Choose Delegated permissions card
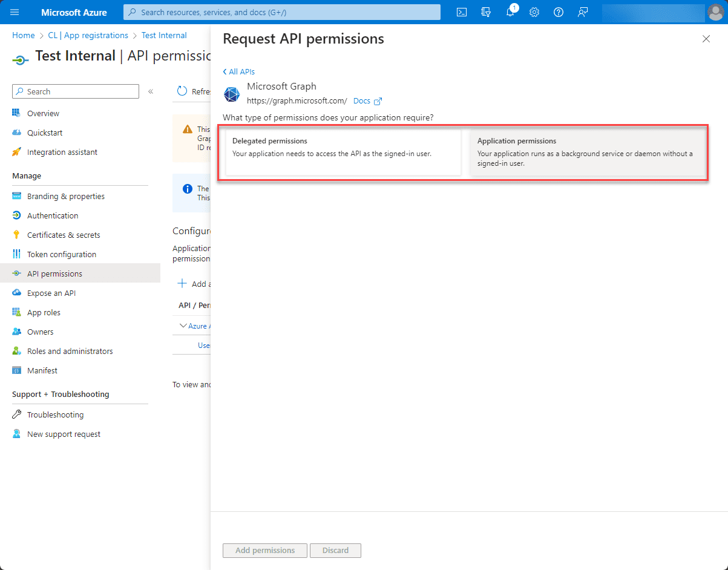The height and width of the screenshot is (570, 728). [x=343, y=152]
